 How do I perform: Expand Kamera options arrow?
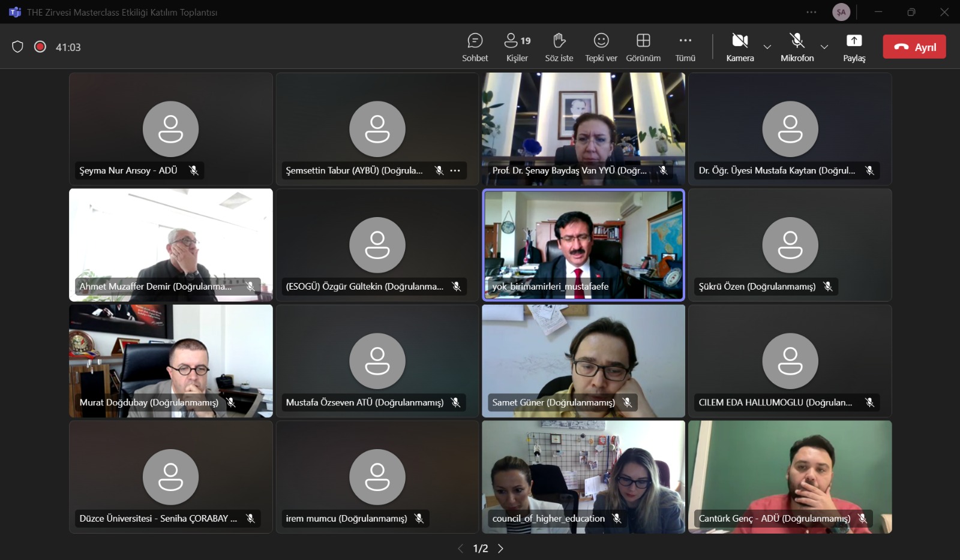tap(767, 47)
